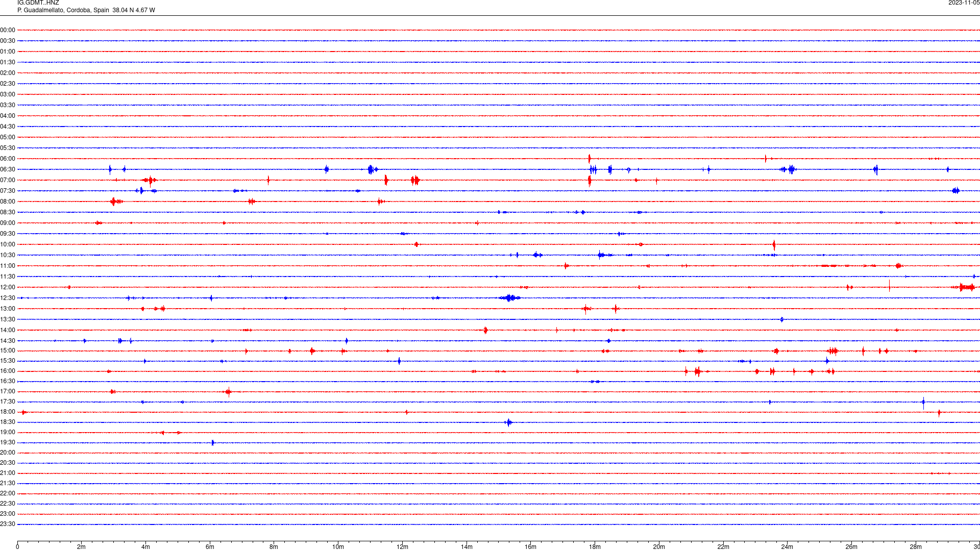Pick the 14:00 time label
Image resolution: width=980 pixels, height=551 pixels.
(8, 330)
